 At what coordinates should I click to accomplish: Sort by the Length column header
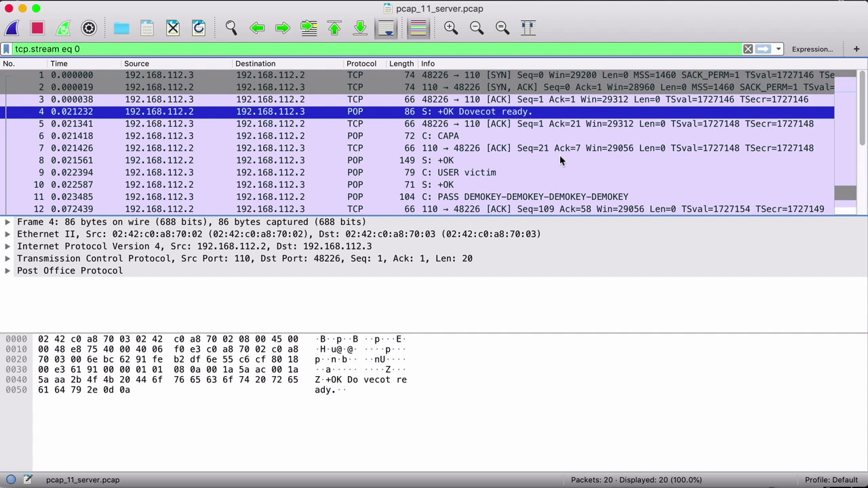tap(401, 64)
